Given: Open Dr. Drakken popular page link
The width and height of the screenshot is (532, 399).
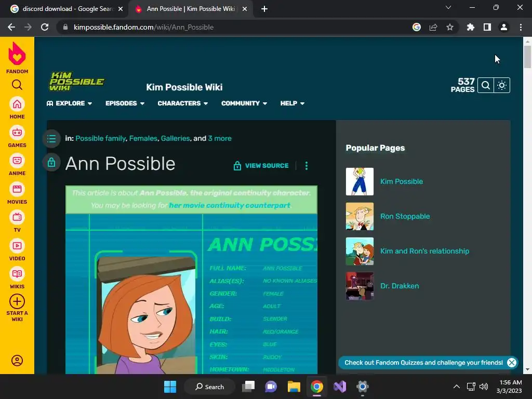Looking at the screenshot, I should [400, 286].
